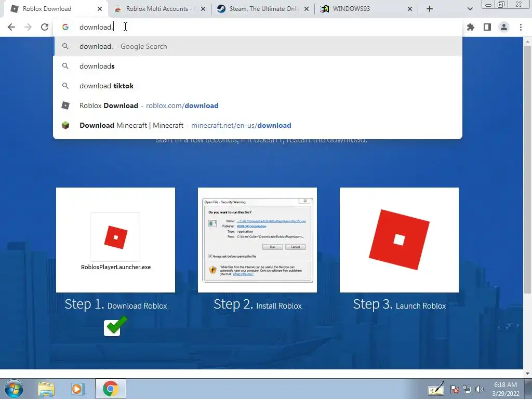Click the 'Step 1. Download Roblox' text
Screen dimensions: 532x399
(116, 304)
